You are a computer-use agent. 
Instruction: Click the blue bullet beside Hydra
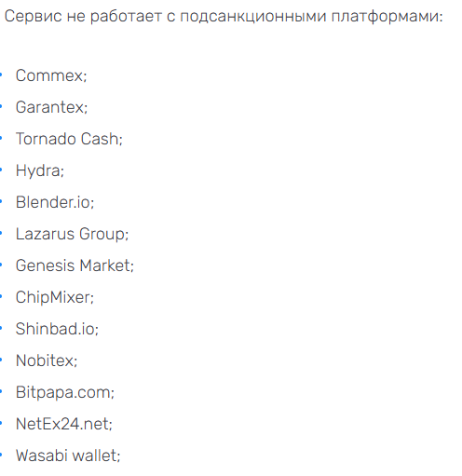coord(1,170)
